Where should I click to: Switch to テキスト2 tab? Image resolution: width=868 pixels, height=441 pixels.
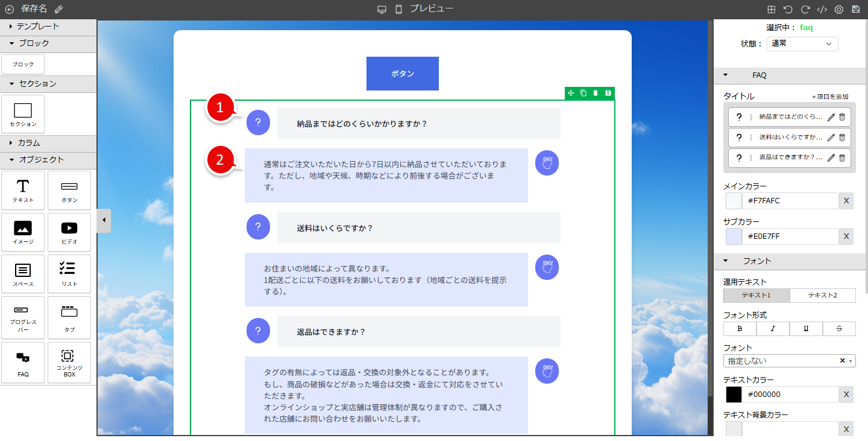(822, 296)
